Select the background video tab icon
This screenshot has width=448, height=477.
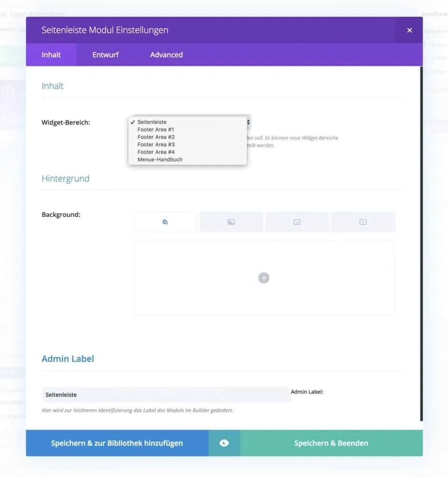click(x=363, y=222)
